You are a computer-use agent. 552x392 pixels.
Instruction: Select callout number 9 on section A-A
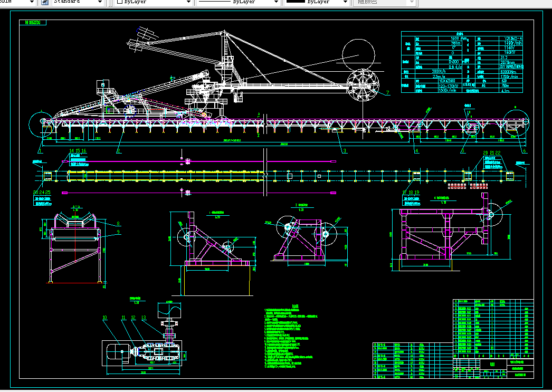118,232
